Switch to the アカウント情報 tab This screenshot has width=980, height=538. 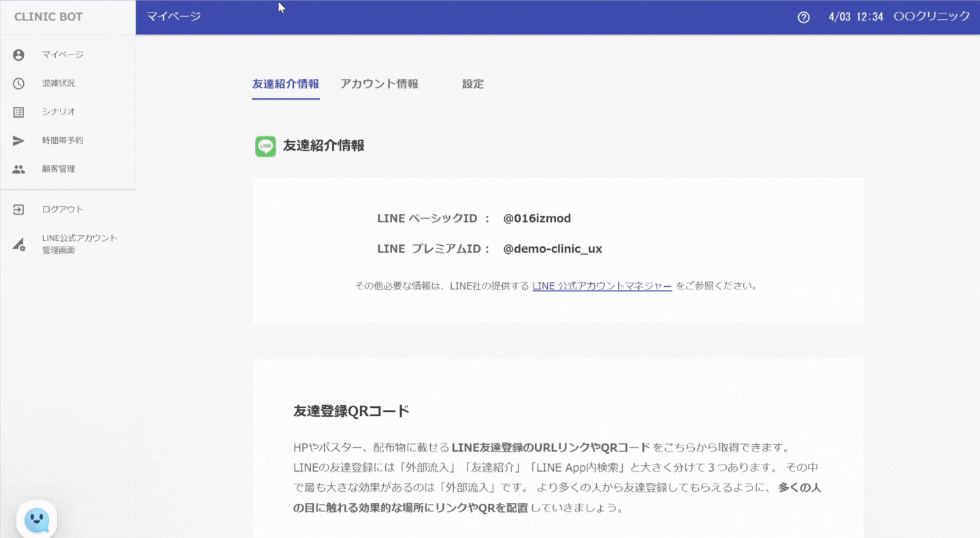[379, 84]
